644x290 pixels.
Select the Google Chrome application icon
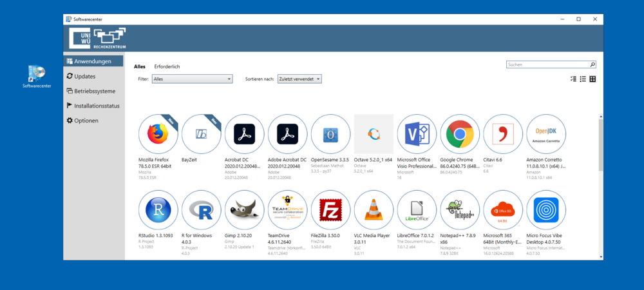460,135
